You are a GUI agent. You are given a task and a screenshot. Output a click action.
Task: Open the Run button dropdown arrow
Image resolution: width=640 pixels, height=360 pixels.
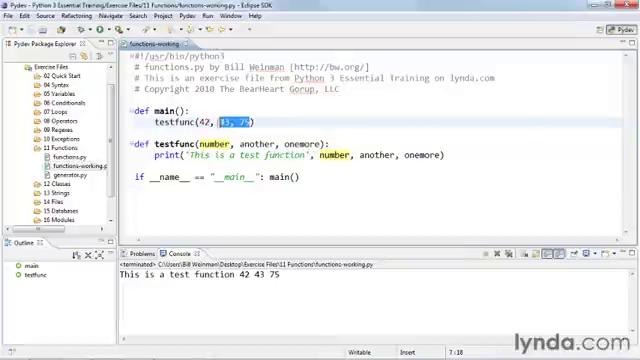click(x=109, y=29)
